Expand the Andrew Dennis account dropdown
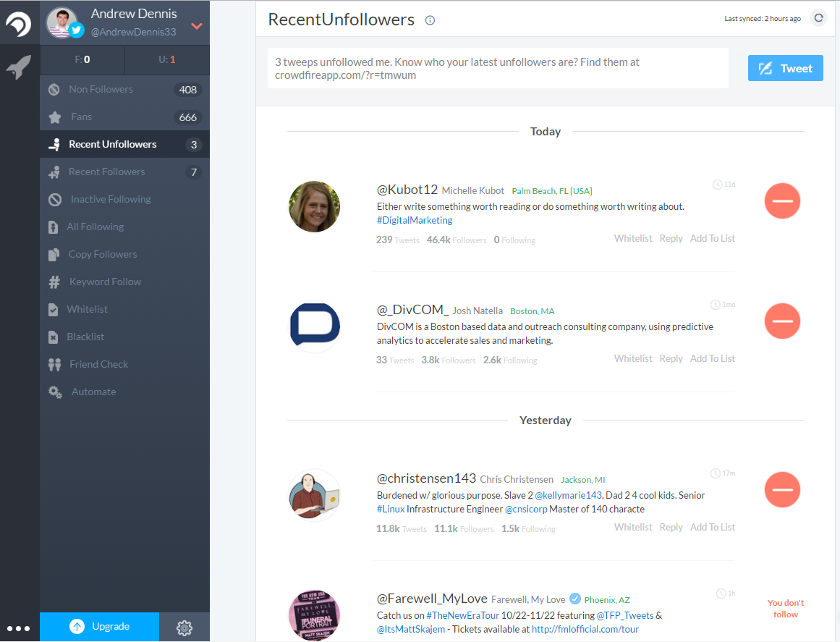The width and height of the screenshot is (840, 642). coord(196,27)
